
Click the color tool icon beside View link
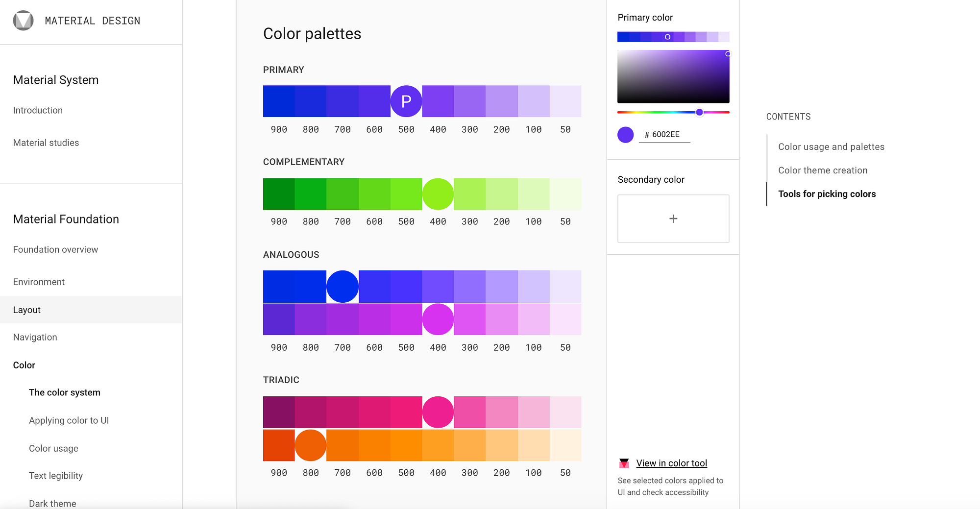(x=624, y=463)
